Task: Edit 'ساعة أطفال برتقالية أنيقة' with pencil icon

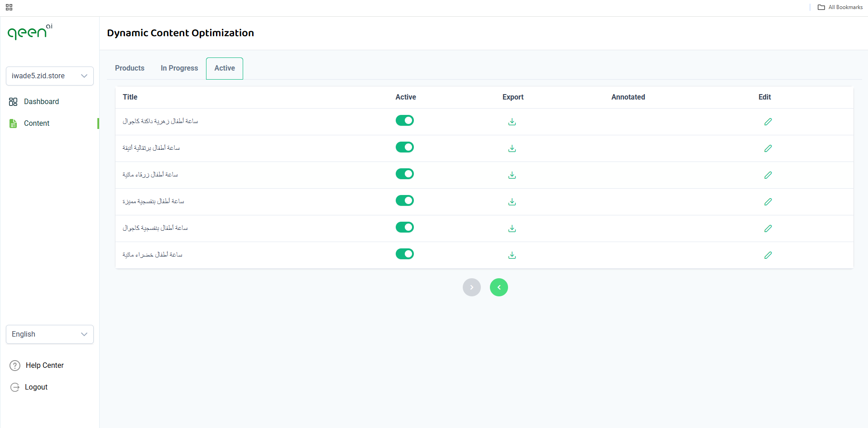Action: tap(768, 148)
